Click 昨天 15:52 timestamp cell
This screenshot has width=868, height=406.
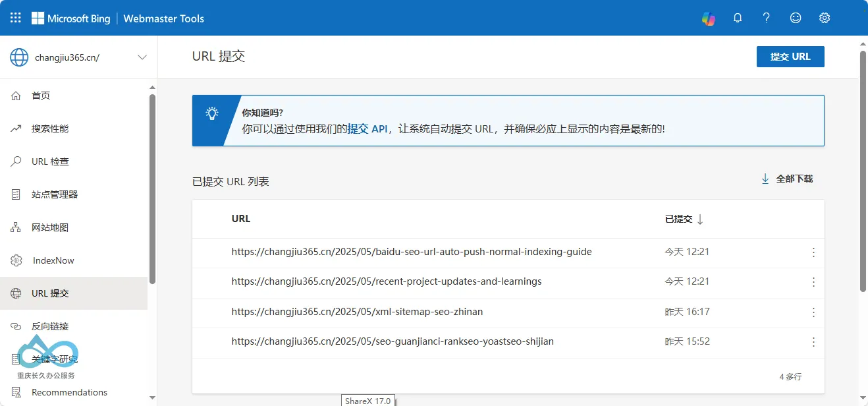click(x=687, y=341)
